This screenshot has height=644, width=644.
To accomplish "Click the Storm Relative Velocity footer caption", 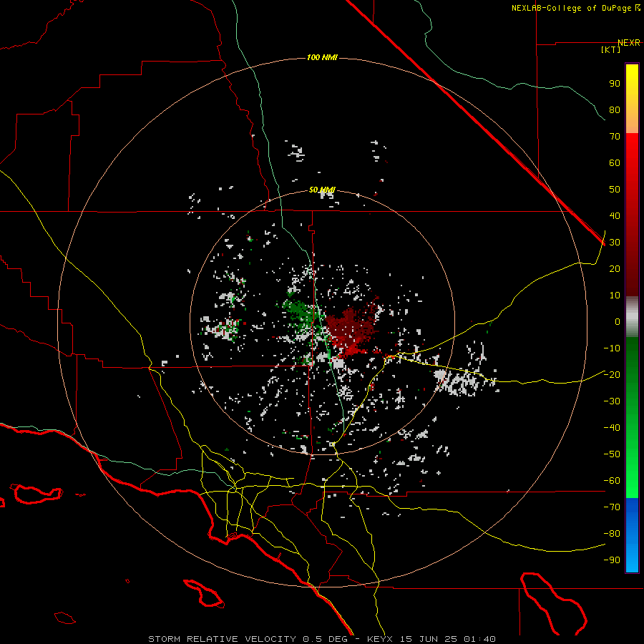I will [321, 639].
